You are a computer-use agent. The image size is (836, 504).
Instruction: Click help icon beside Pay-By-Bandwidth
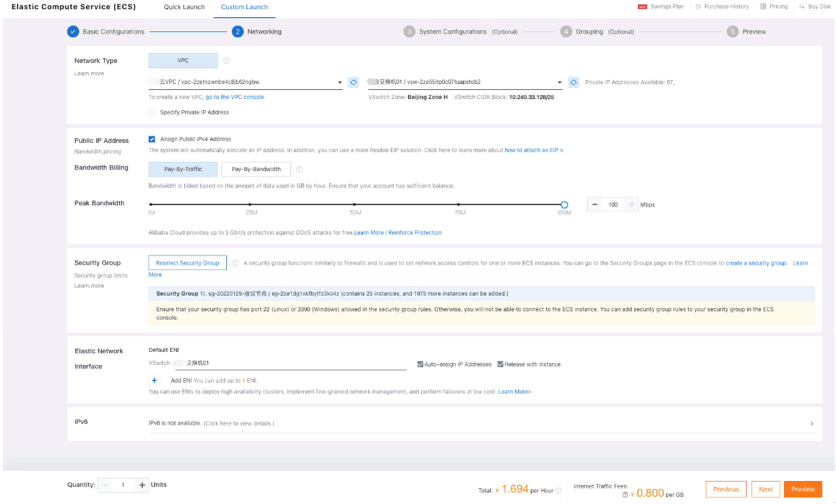tap(299, 169)
